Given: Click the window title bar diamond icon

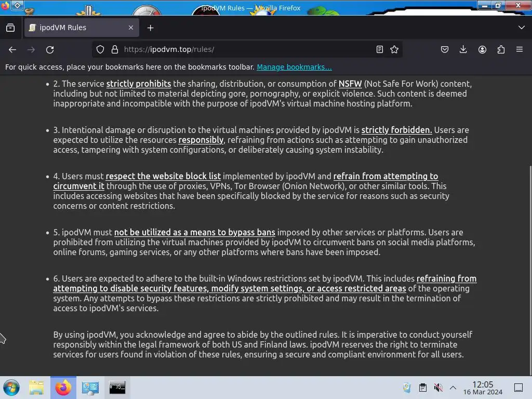Looking at the screenshot, I should 18,5.
